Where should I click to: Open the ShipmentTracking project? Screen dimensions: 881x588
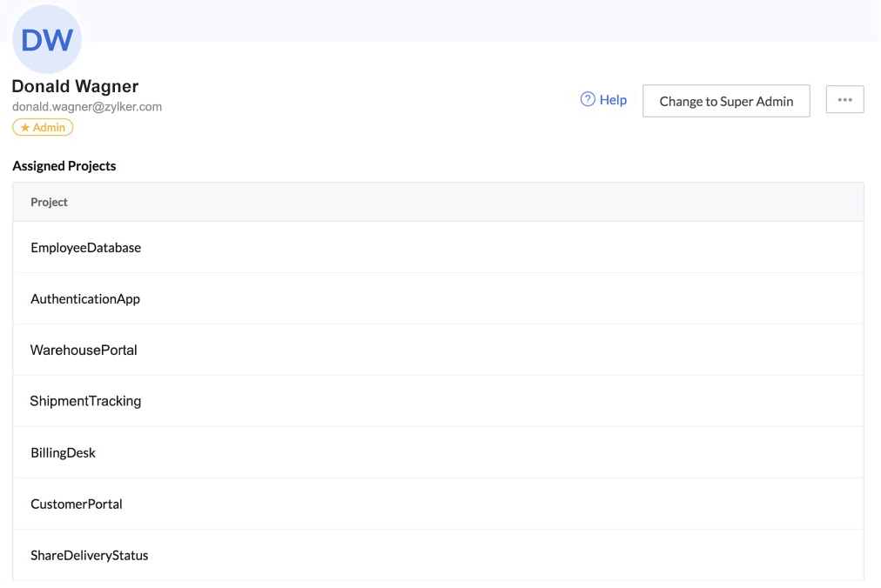click(x=85, y=401)
